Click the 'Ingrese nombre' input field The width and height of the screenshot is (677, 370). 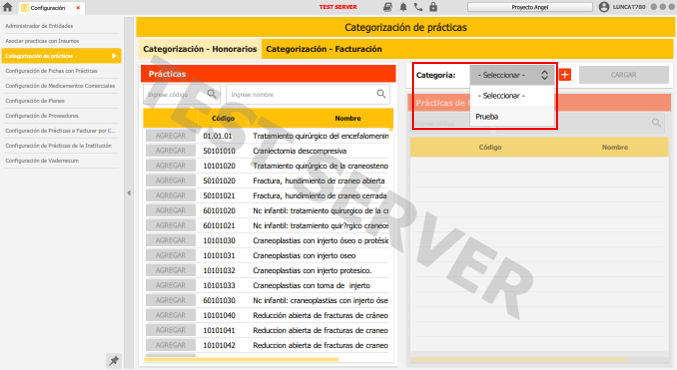click(x=308, y=94)
